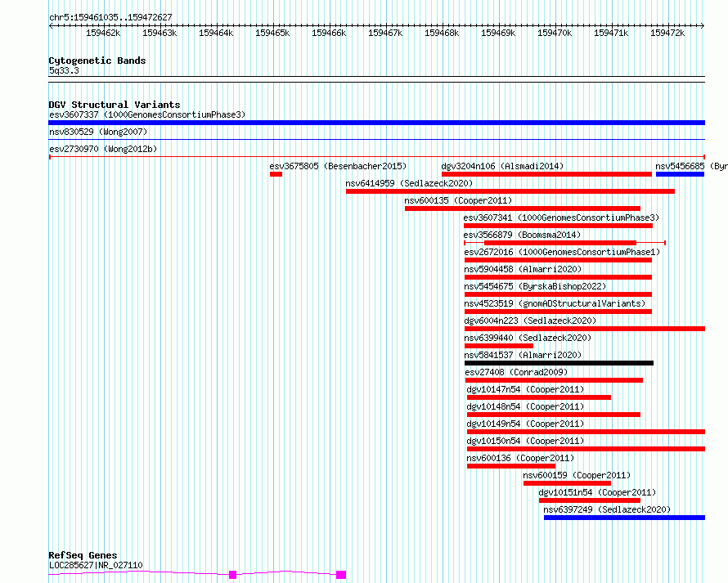The width and height of the screenshot is (728, 583).
Task: Select the nsv6399440 red variant bar
Action: pyautogui.click(x=499, y=346)
